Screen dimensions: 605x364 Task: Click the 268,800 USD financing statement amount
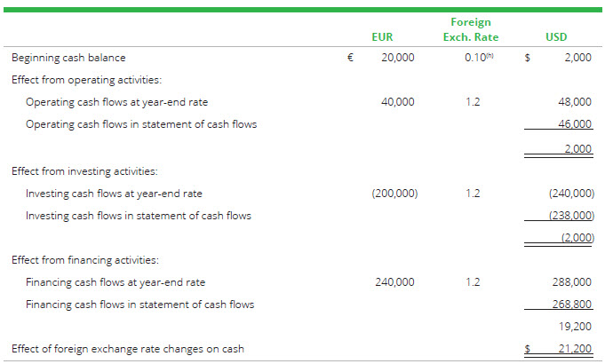(573, 305)
